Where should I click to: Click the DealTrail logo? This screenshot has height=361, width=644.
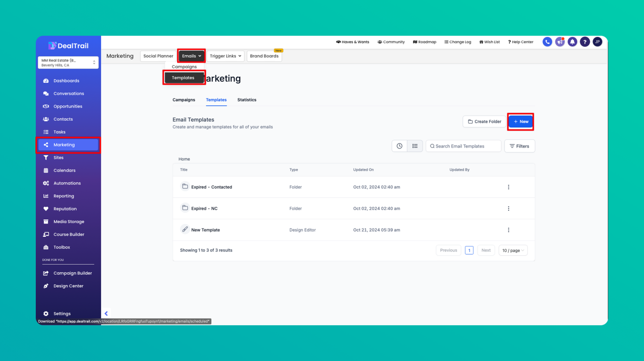68,46
